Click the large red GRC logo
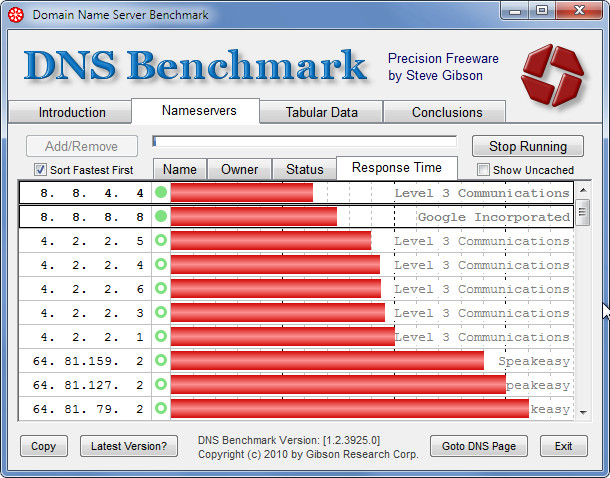 click(552, 75)
